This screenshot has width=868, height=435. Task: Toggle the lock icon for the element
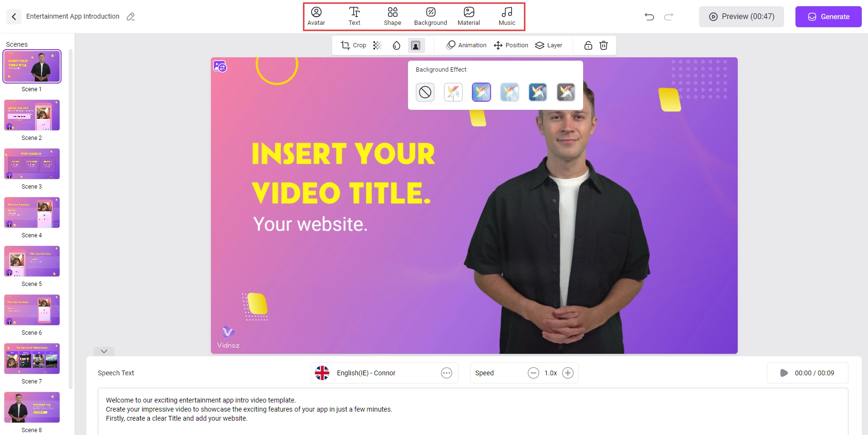[x=588, y=45]
